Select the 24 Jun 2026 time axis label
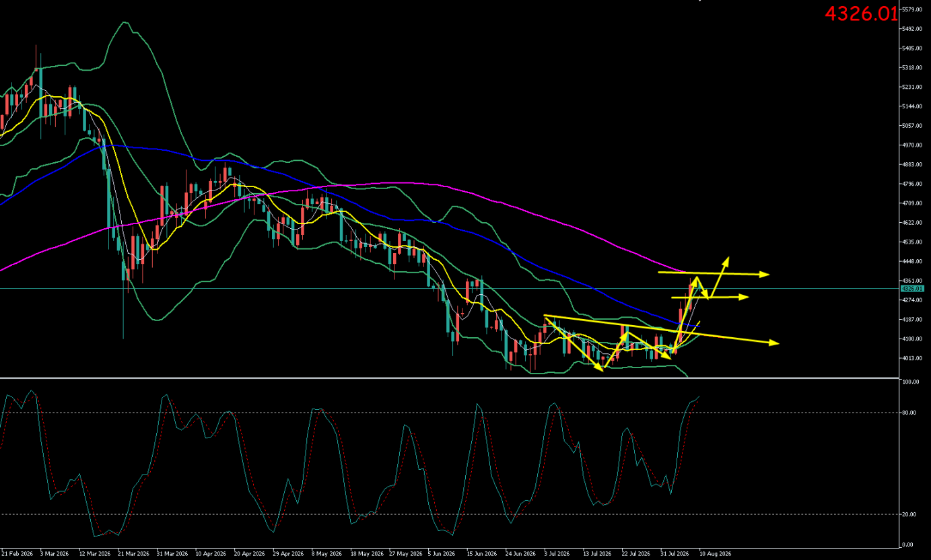 click(x=522, y=554)
